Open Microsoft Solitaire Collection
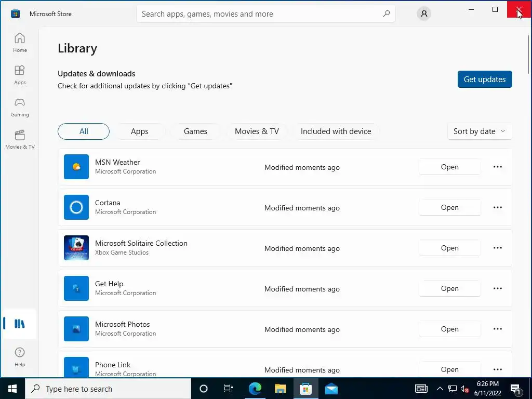 pos(449,248)
